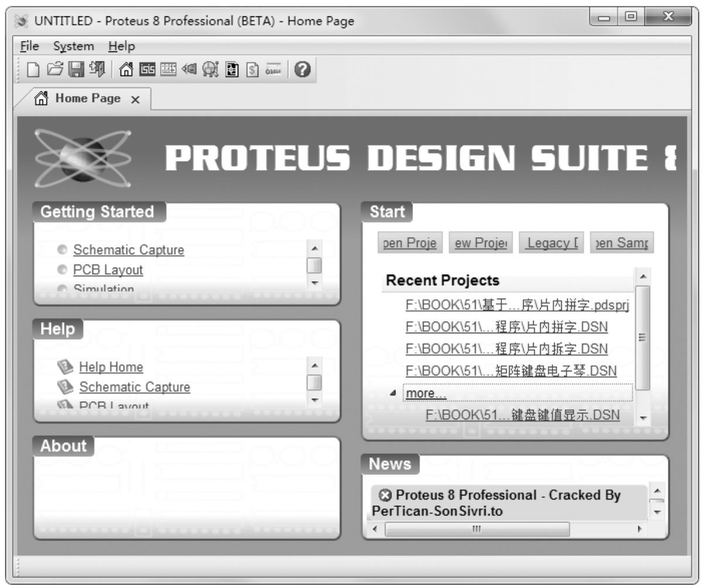The width and height of the screenshot is (703, 588).
Task: Click the Recent Projects vertical scrollbar thumb
Action: tap(643, 338)
